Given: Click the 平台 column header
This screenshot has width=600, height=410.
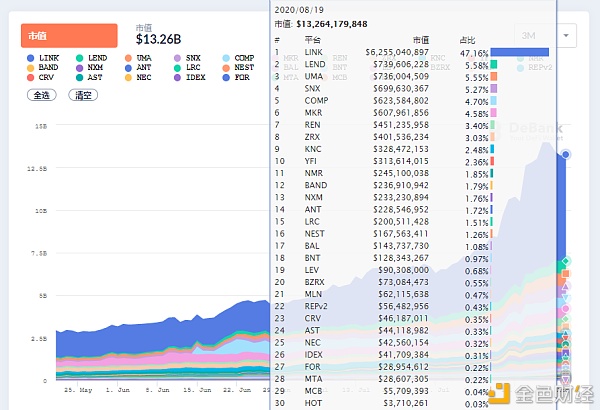Looking at the screenshot, I should [x=312, y=40].
